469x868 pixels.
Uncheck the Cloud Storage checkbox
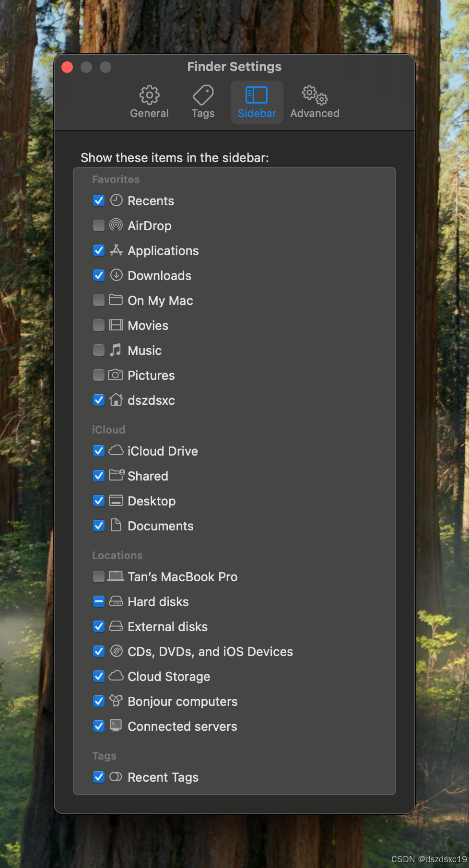(99, 676)
